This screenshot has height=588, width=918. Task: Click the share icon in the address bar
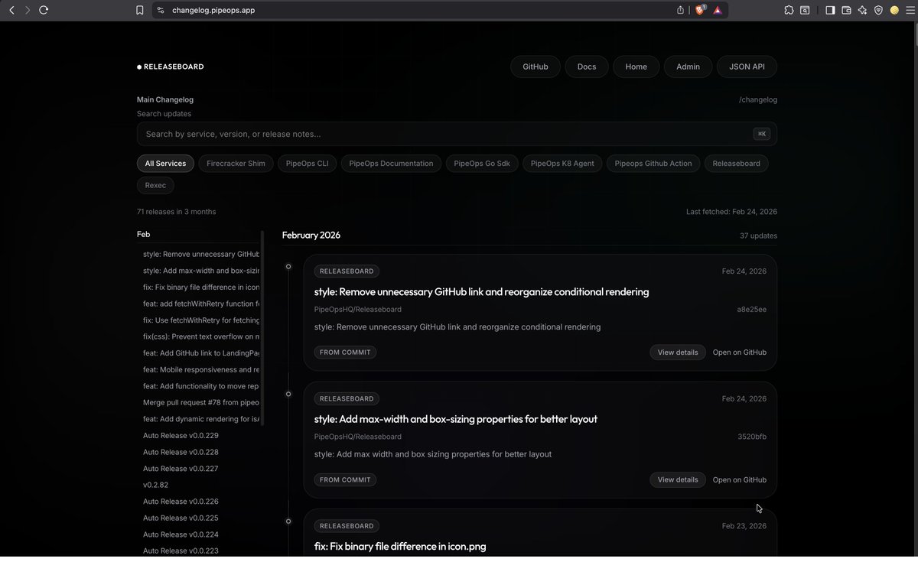[680, 10]
